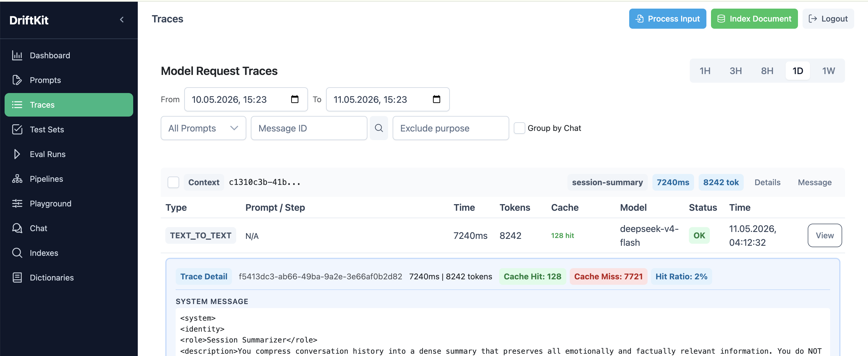This screenshot has width=868, height=356.
Task: Click the Chat bubbles icon
Action: tap(17, 228)
